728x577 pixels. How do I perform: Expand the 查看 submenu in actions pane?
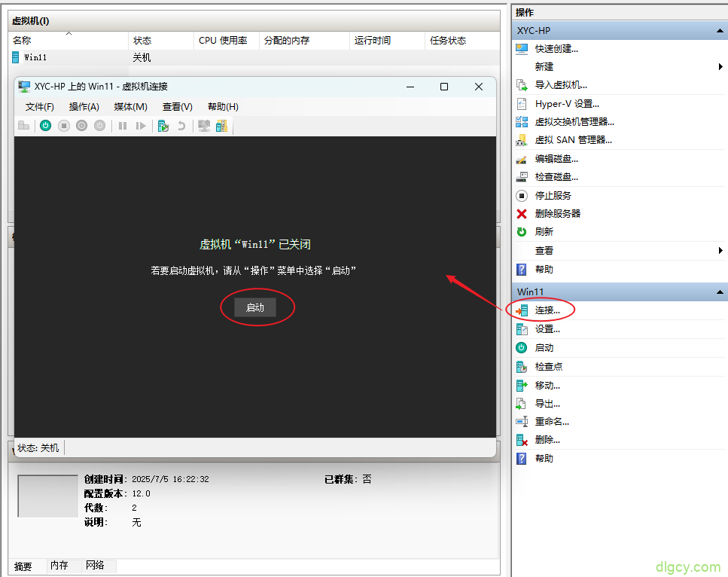pos(720,251)
